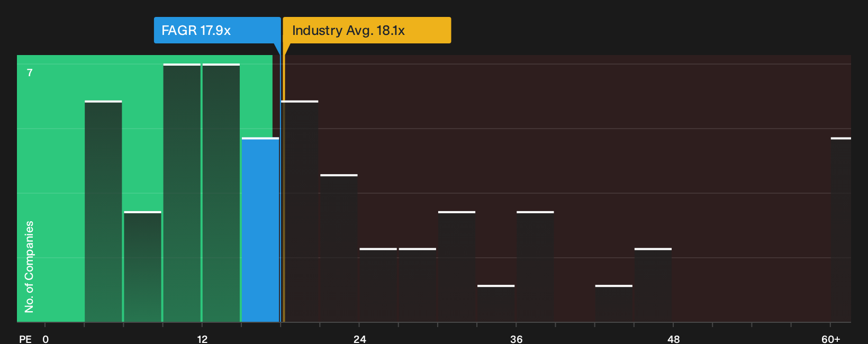This screenshot has height=344, width=868.
Task: Click the 12 tick label on PE axis
Action: click(x=202, y=339)
